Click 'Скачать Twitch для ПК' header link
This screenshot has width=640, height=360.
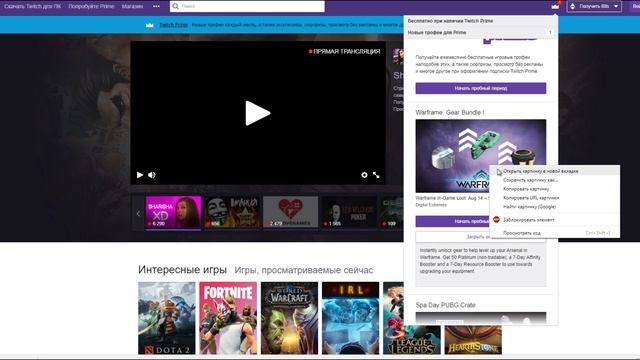point(32,6)
